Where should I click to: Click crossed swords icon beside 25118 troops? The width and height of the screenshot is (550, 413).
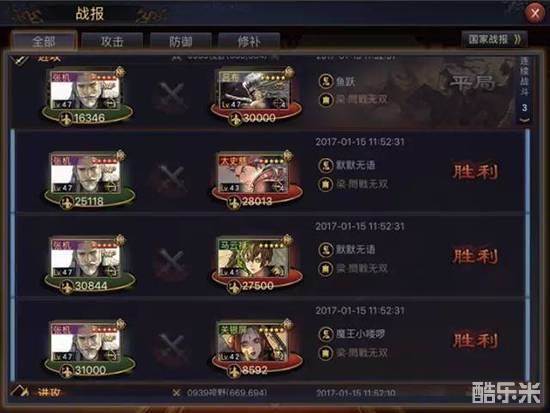click(x=172, y=179)
